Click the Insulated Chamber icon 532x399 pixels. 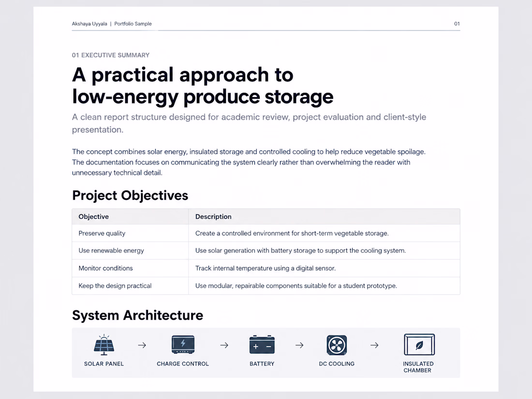click(419, 344)
